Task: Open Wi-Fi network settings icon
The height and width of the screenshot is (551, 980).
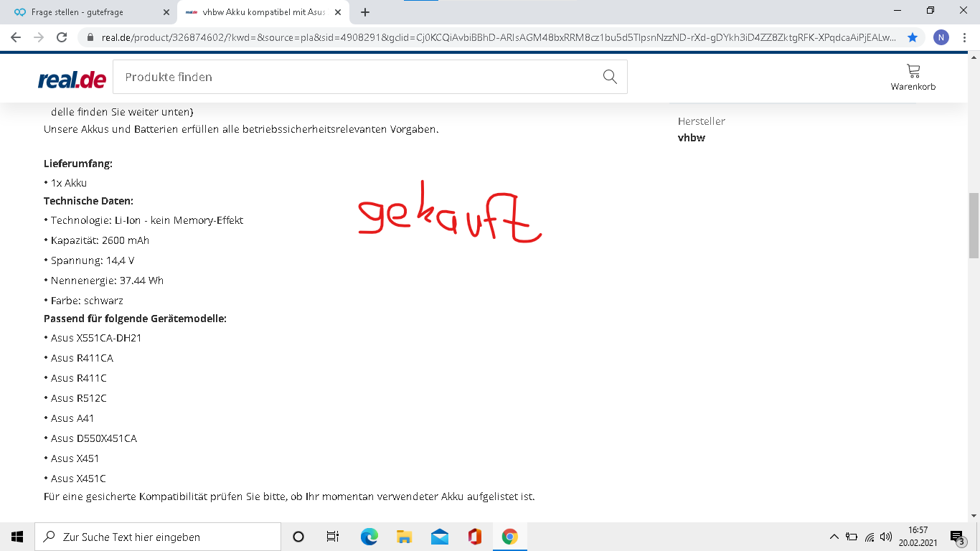Action: tap(870, 537)
